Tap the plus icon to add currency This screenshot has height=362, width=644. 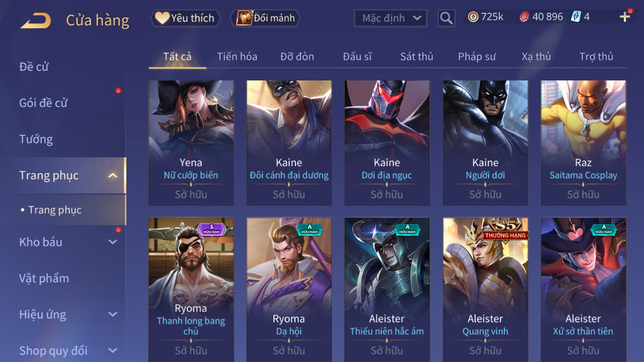click(625, 17)
